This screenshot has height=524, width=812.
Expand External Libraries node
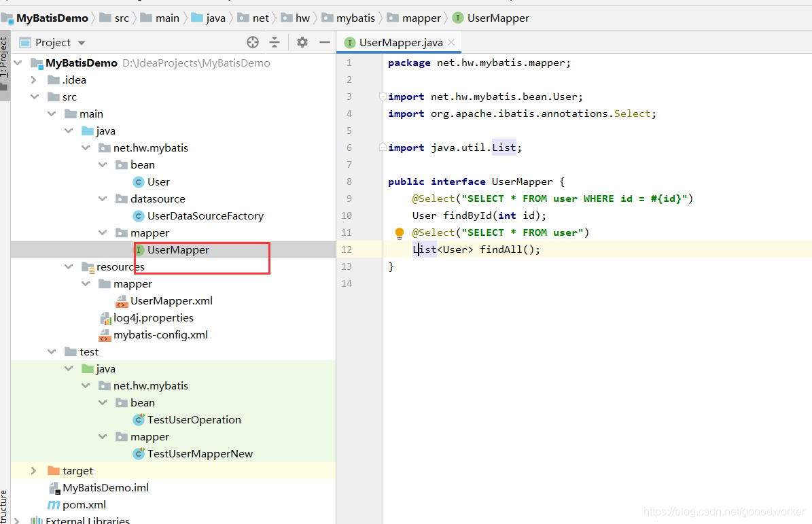tap(17, 521)
